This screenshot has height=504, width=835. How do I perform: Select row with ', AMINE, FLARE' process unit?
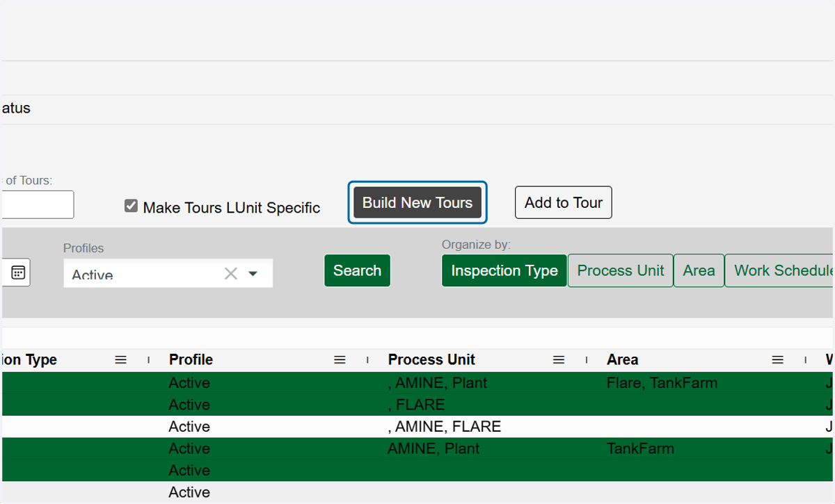tap(417, 427)
